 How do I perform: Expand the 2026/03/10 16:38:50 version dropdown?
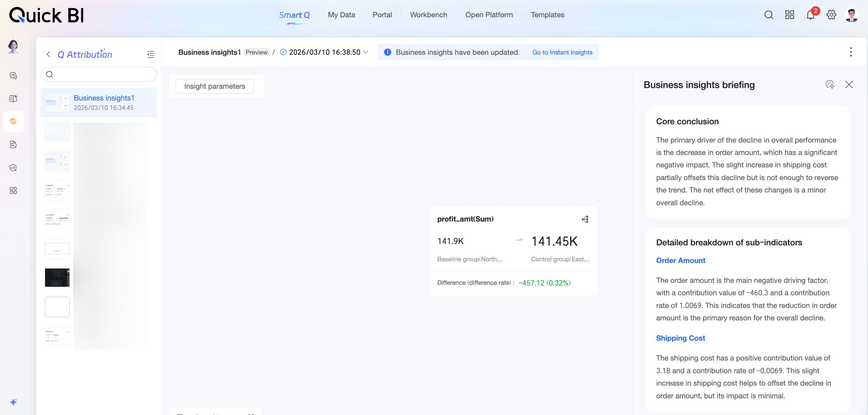click(x=365, y=52)
